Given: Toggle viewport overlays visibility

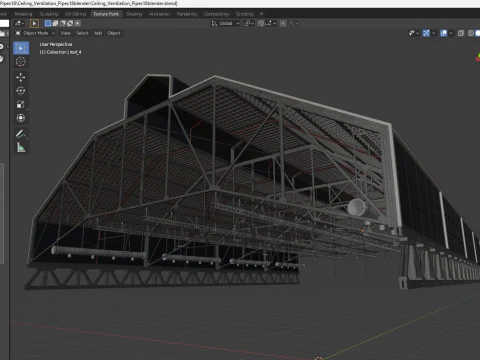Looking at the screenshot, I should (444, 33).
